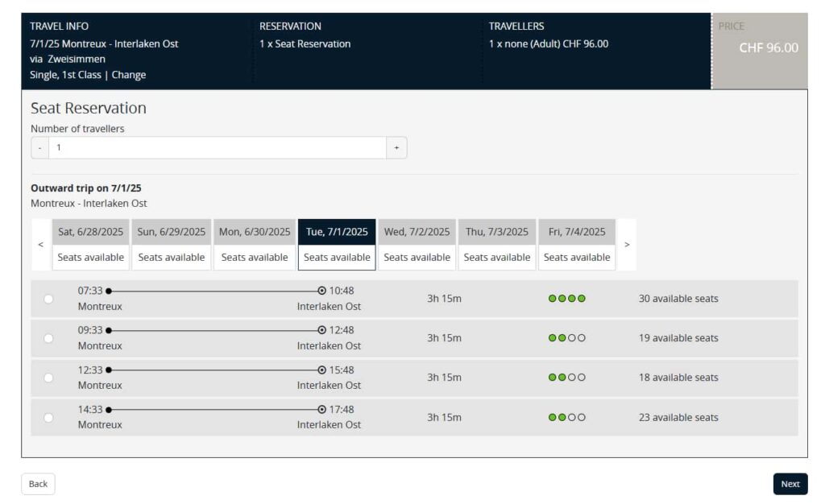Click occupancy indicator dots for 07:33 train
Viewport: 825px width, 504px height.
(566, 299)
